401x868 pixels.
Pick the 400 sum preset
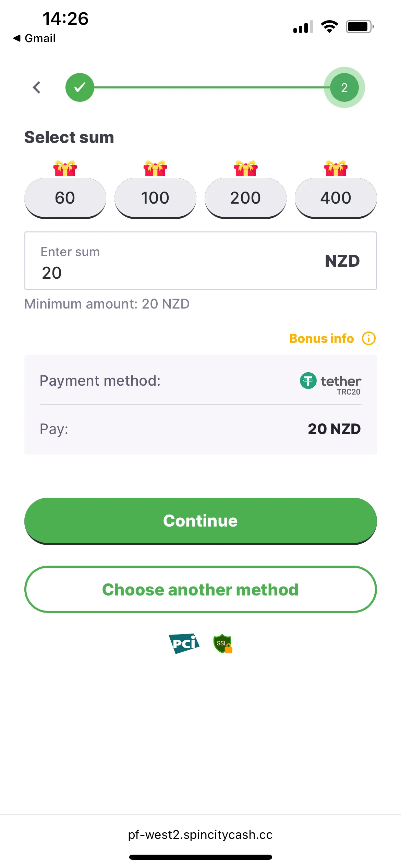click(x=336, y=198)
